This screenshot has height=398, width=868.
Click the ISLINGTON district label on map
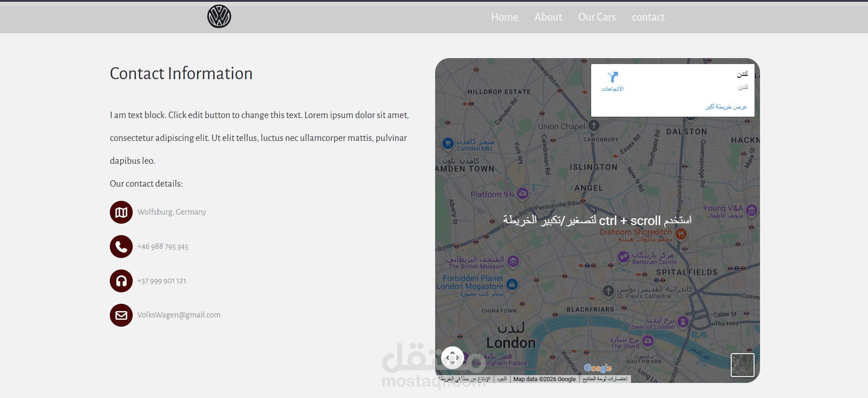click(x=593, y=167)
